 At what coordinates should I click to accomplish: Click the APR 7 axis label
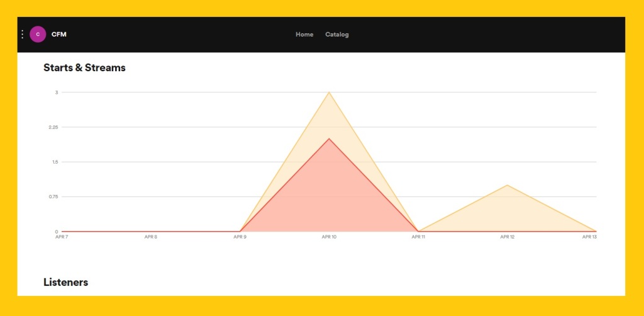[x=62, y=237]
